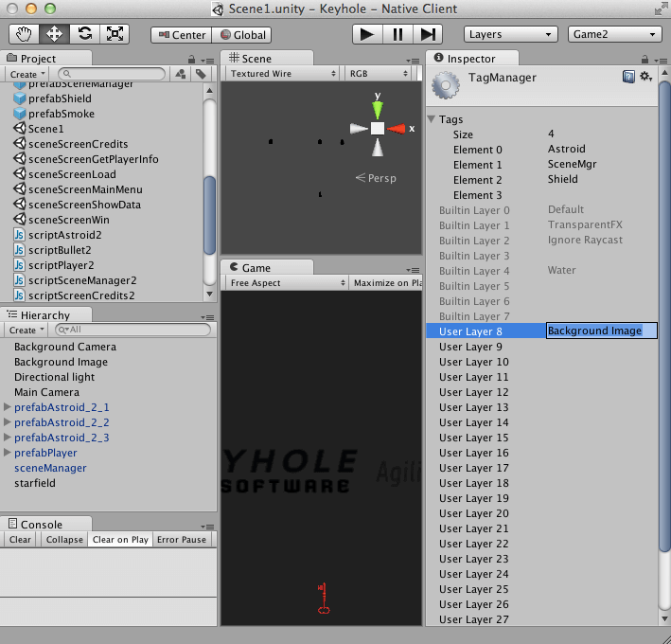
Task: Click the Step frame button
Action: tap(427, 34)
